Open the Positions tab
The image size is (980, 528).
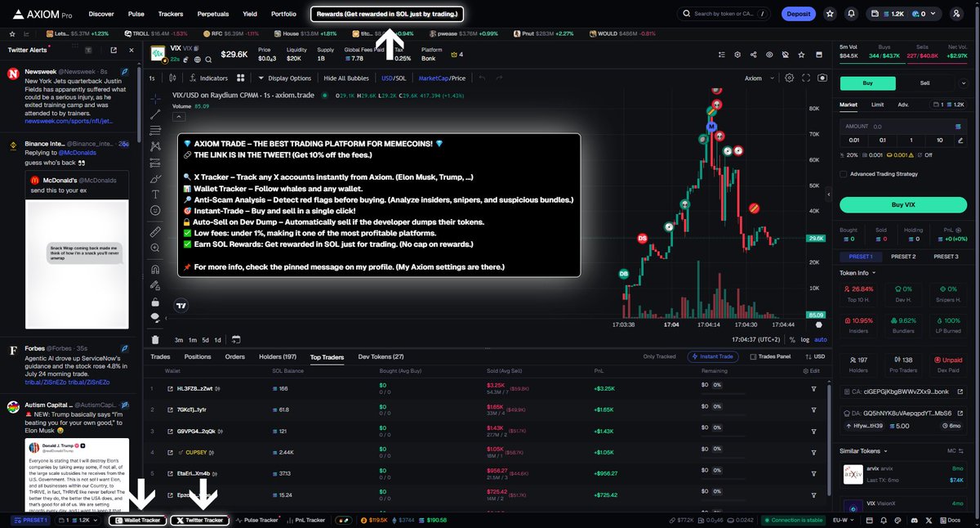click(198, 357)
